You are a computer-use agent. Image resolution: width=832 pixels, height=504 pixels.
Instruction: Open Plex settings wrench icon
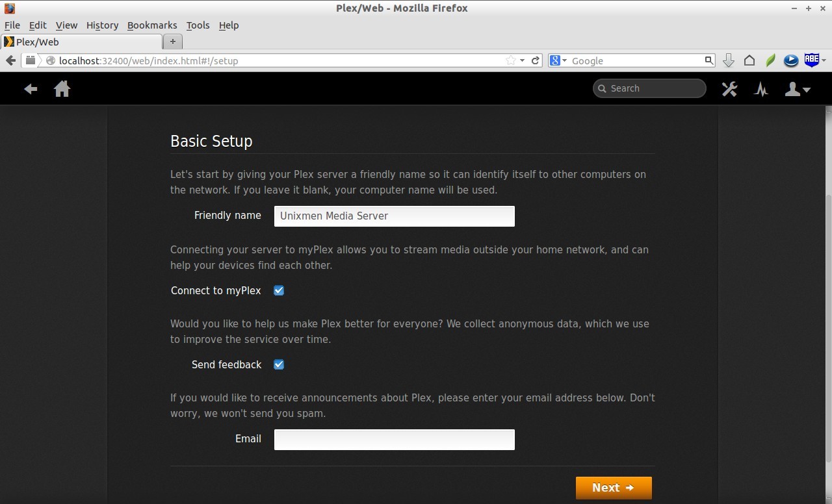tap(729, 89)
